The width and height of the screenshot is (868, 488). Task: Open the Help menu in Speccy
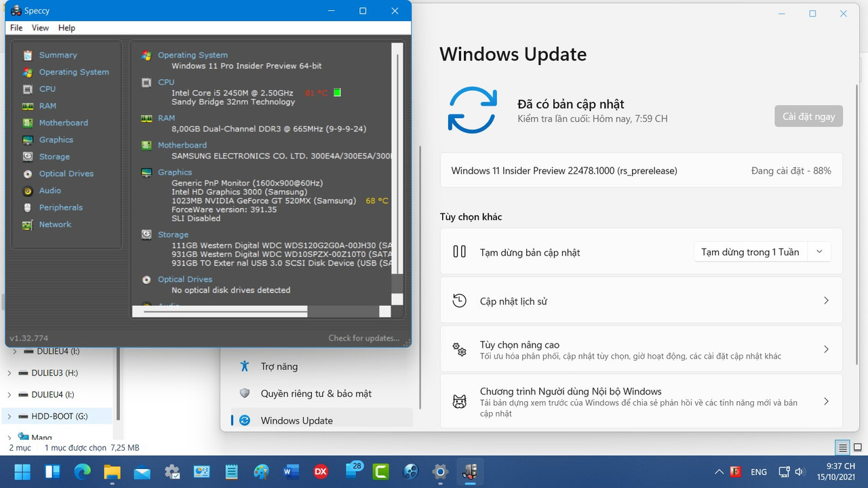point(66,28)
